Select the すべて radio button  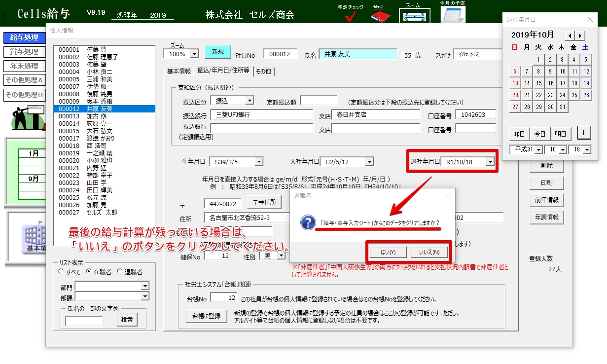(x=61, y=271)
